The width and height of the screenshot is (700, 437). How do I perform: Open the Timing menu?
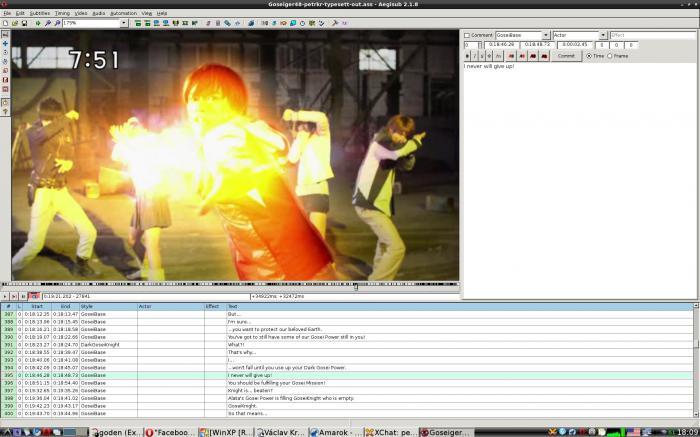pyautogui.click(x=62, y=13)
